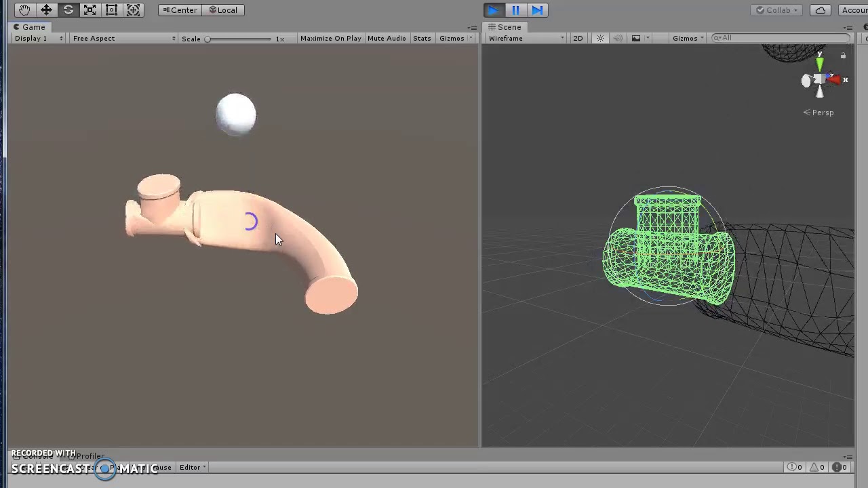Screen dimensions: 868x488
Task: Open Scene effects dropdown arrow
Action: (648, 38)
